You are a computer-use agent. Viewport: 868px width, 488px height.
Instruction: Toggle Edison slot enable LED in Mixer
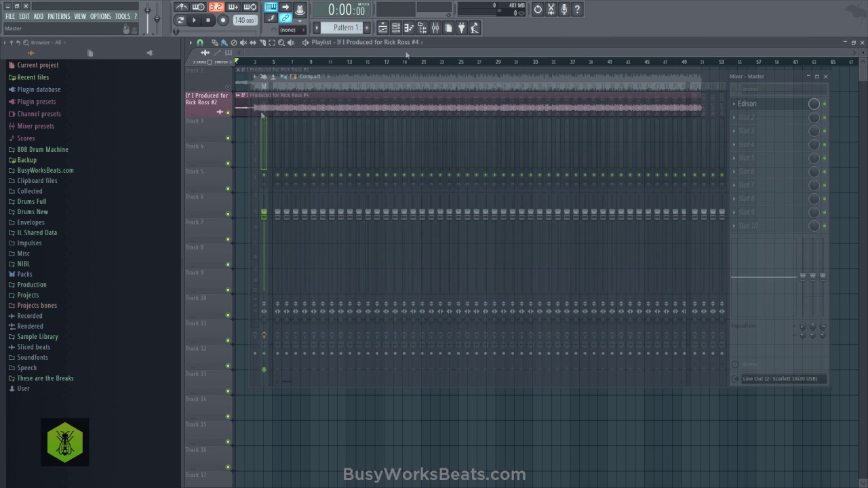coord(825,104)
